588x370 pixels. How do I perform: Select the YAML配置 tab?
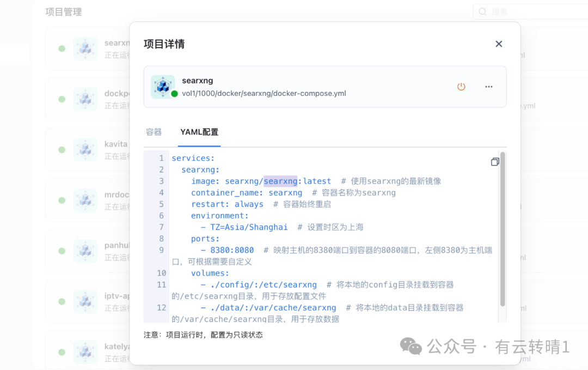[x=199, y=132]
